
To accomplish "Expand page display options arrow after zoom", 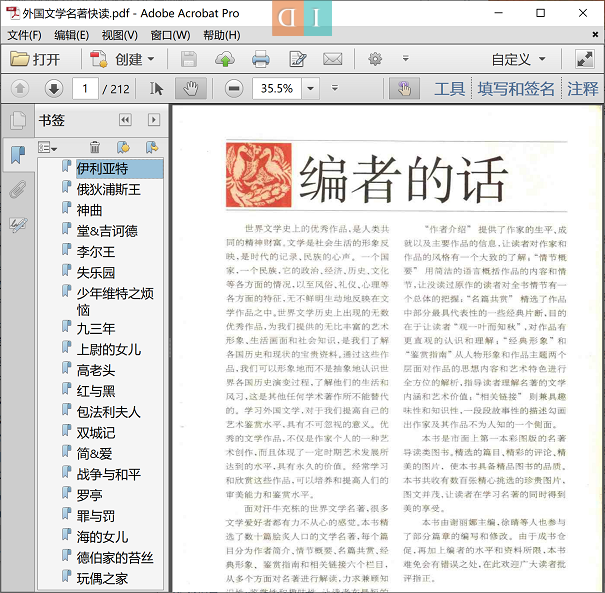I will pos(335,88).
